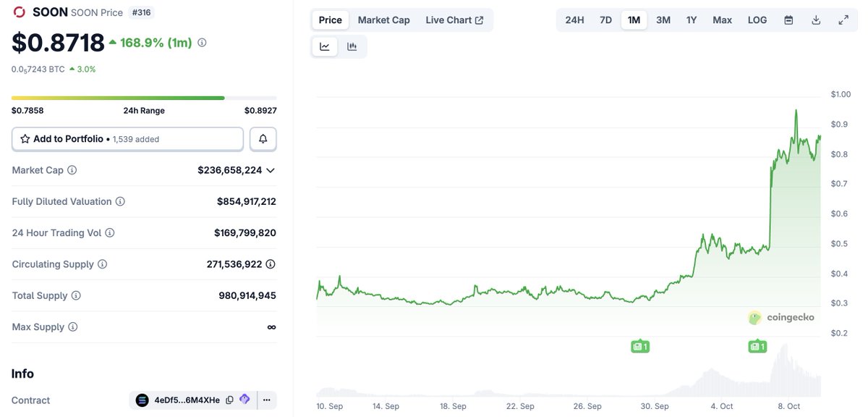The width and height of the screenshot is (868, 417).
Task: Open 24 Hour Trading Vol info icon
Action: click(x=109, y=233)
